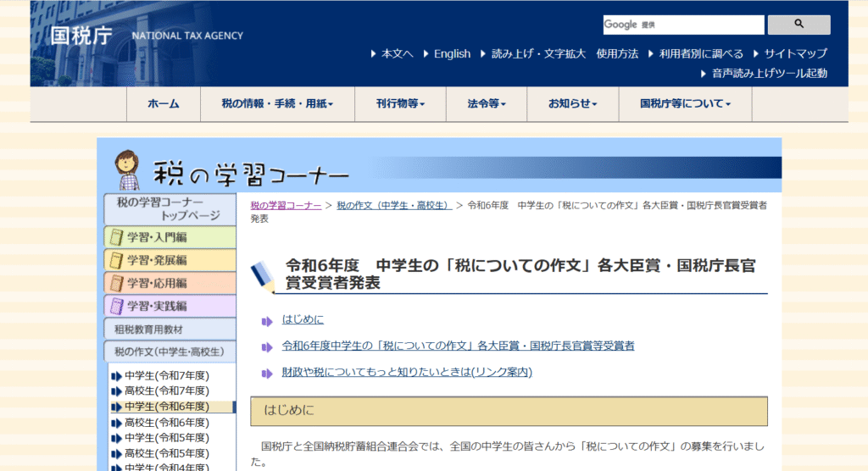Open 読み上げ・文字拡大 link
This screenshot has width=868, height=471.
coord(538,53)
